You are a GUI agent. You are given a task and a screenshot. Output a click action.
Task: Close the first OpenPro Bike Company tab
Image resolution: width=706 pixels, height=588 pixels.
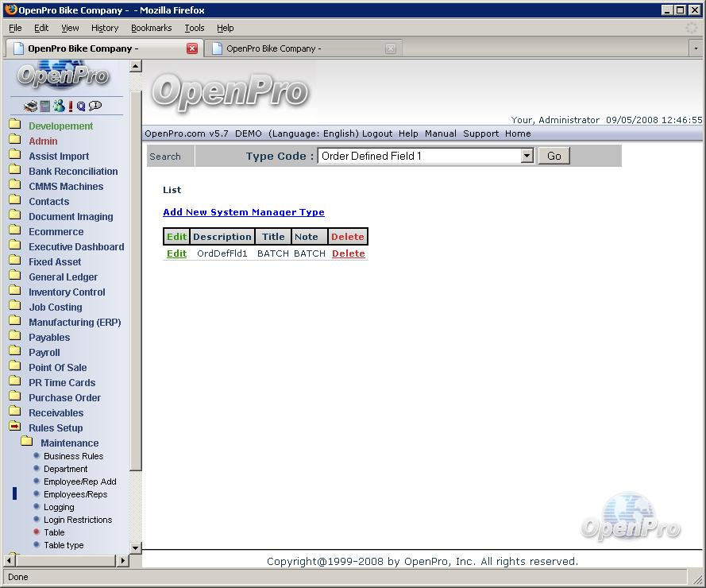click(192, 48)
